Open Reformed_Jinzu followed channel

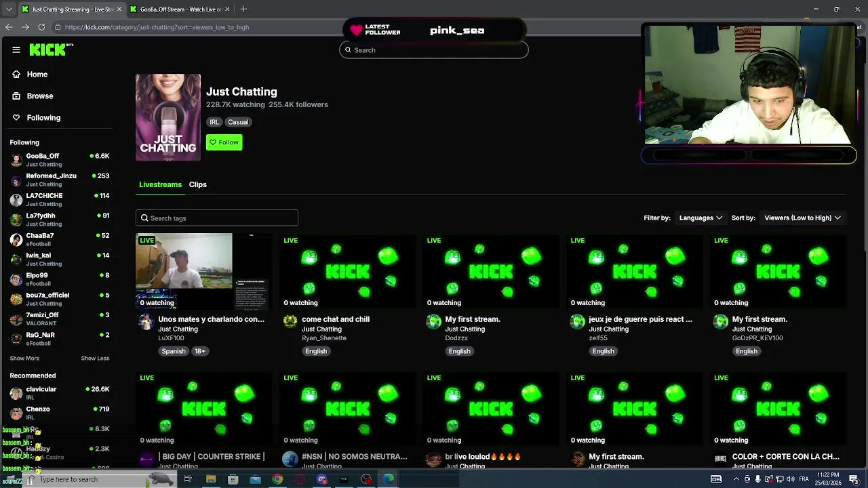60,180
